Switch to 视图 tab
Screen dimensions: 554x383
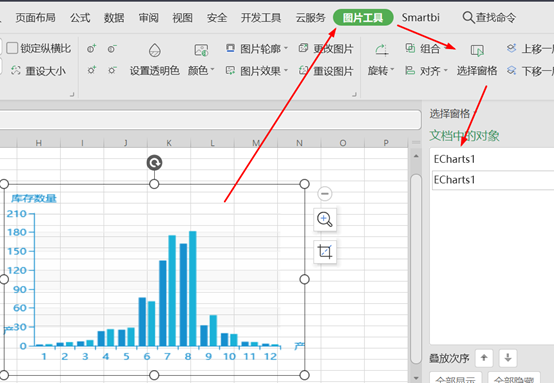tap(182, 17)
